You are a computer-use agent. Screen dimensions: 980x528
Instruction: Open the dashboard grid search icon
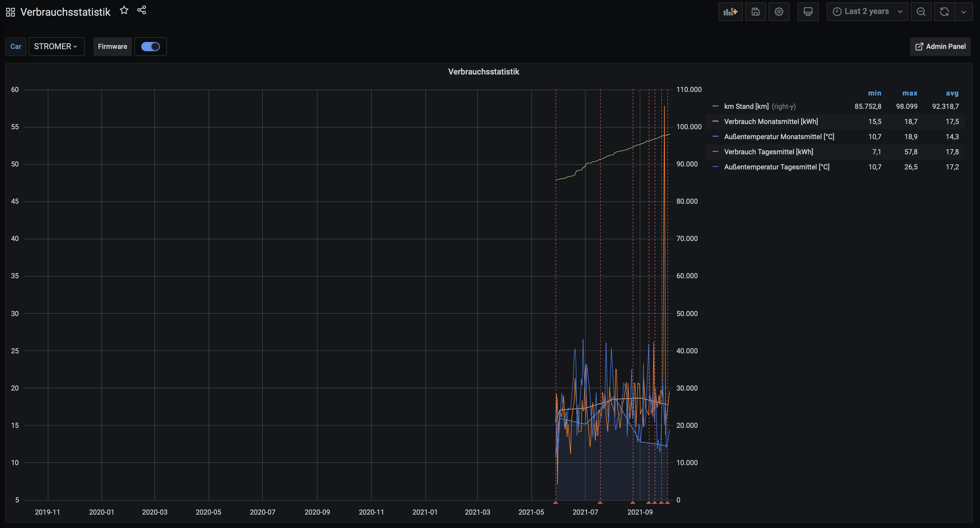tap(11, 12)
